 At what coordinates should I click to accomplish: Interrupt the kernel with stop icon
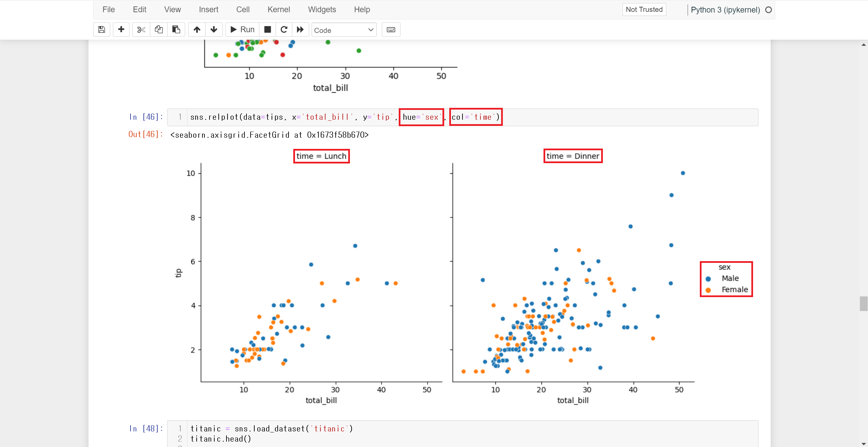(x=268, y=30)
